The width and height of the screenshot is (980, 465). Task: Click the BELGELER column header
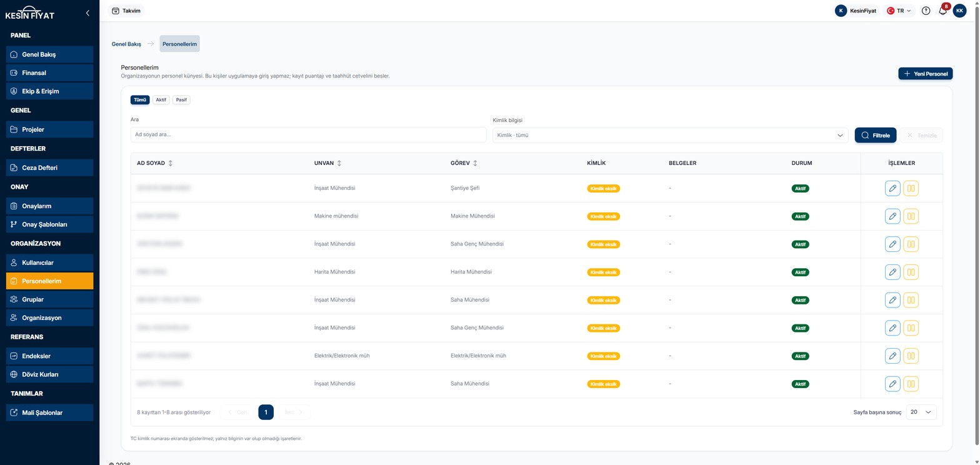(682, 163)
